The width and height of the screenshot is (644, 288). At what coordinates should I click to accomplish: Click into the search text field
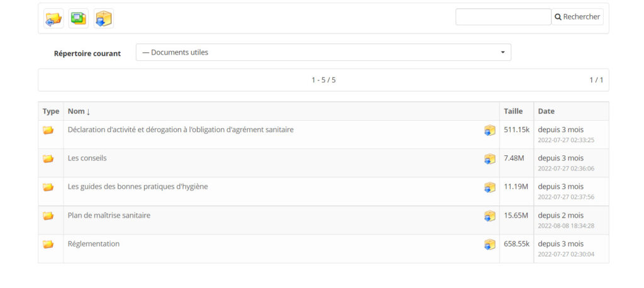pos(503,17)
